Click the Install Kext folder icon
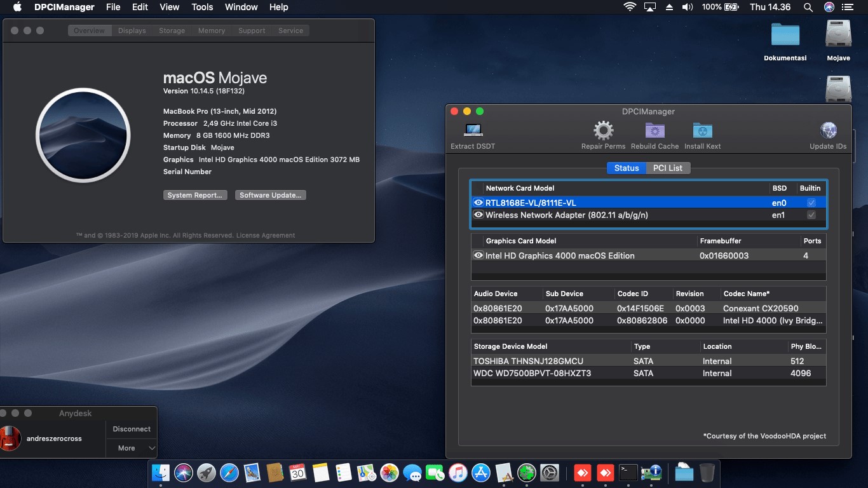This screenshot has width=868, height=488. (x=702, y=130)
